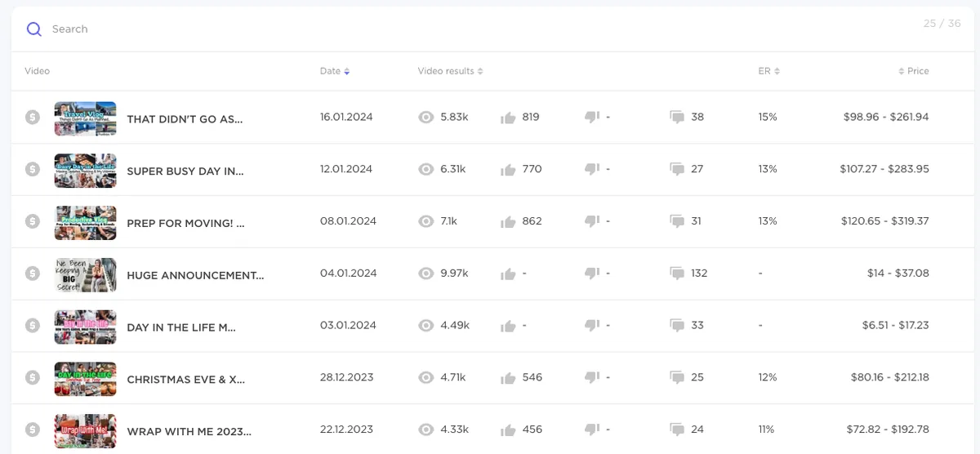Open HUGE ANNOUNCEMENT video thumbnail
Screen dimensions: 980x454
pyautogui.click(x=85, y=275)
